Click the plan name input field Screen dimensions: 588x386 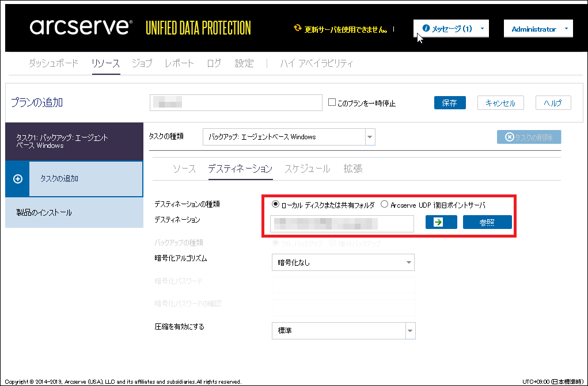coord(236,102)
